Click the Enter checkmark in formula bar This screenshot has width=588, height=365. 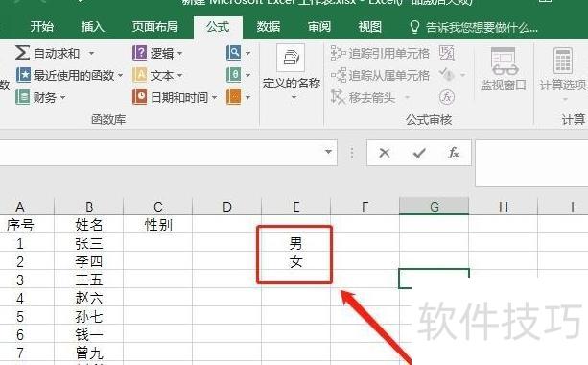(419, 153)
